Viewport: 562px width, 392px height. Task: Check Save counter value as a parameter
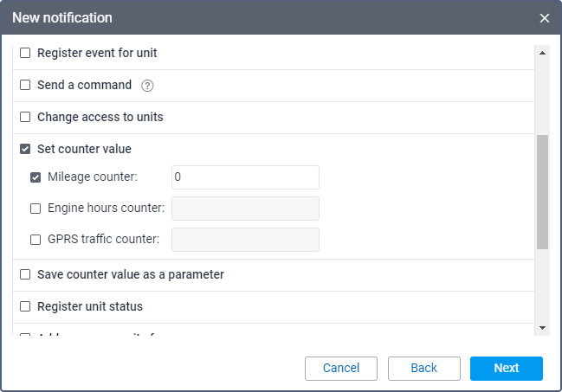(25, 274)
